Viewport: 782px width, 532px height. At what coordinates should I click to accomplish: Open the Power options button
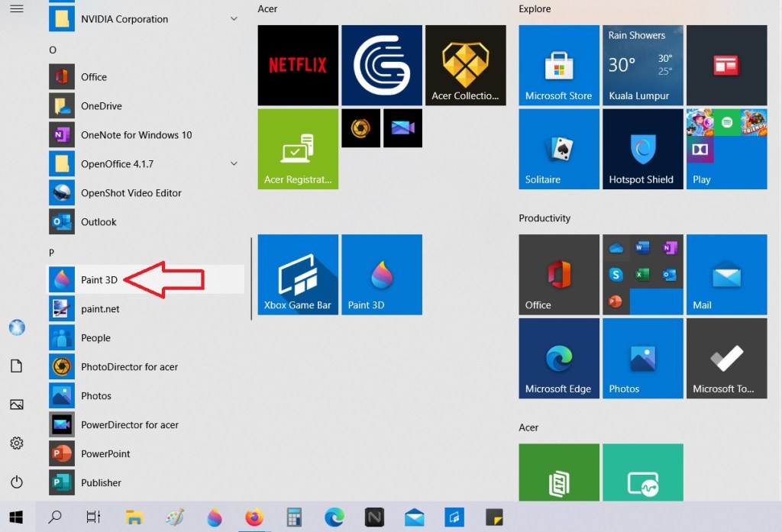[17, 482]
